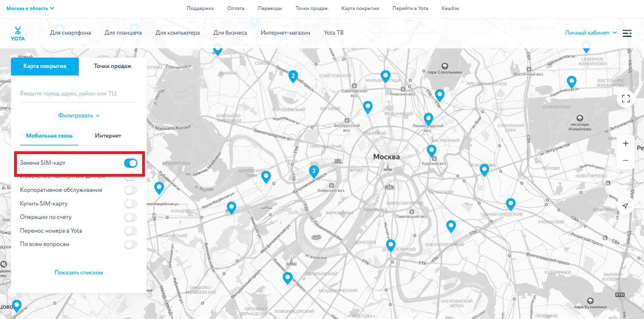Enable Купить SIM-карту toggle
The width and height of the screenshot is (644, 319).
(131, 204)
